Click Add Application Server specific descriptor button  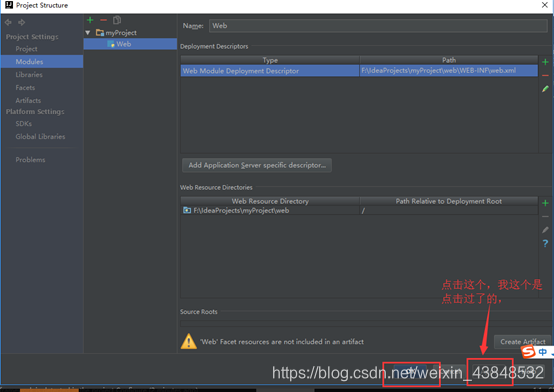[257, 165]
